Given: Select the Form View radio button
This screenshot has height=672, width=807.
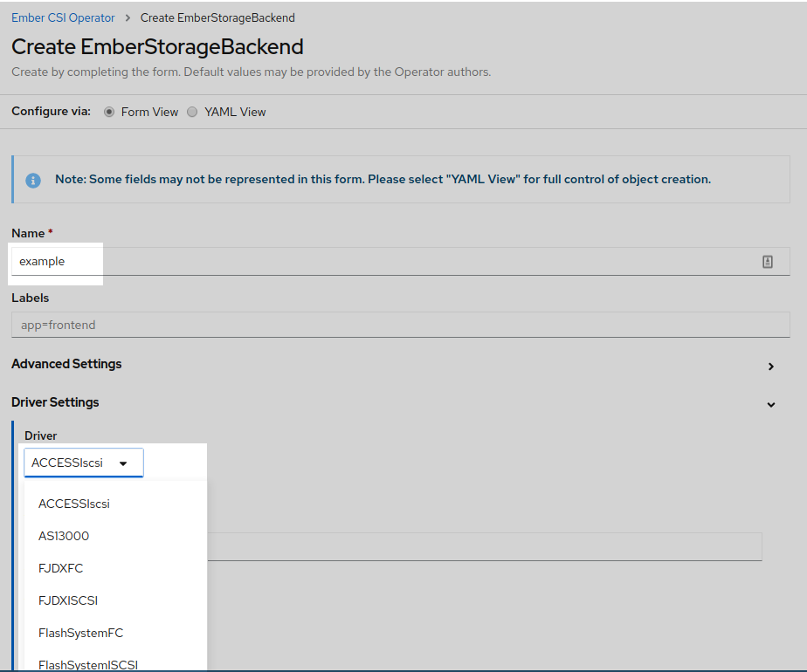Looking at the screenshot, I should pyautogui.click(x=109, y=112).
